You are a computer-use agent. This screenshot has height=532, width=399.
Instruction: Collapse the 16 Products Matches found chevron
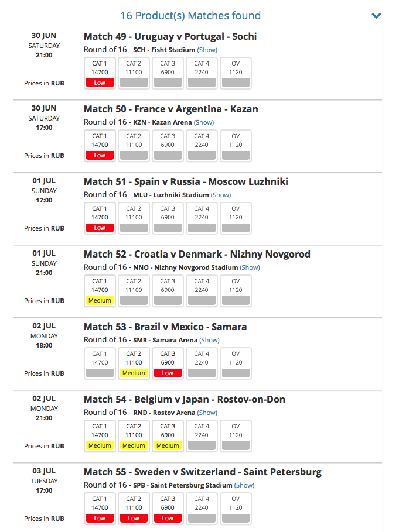coord(376,16)
